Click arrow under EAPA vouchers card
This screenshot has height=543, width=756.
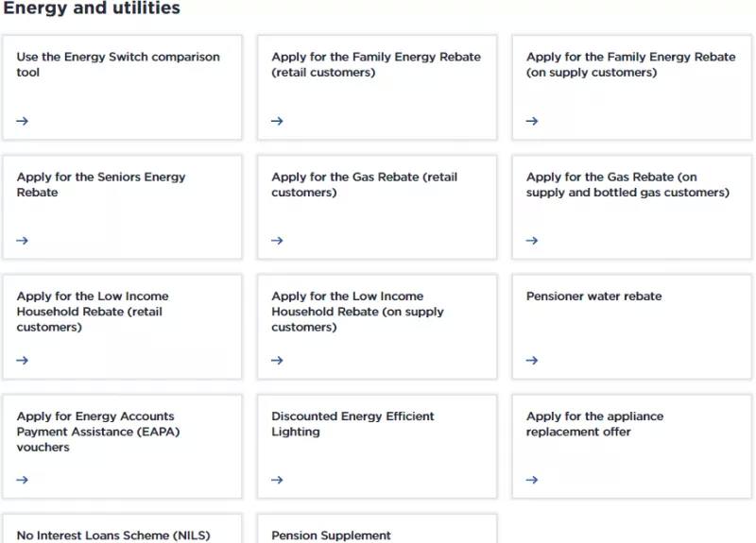(22, 480)
